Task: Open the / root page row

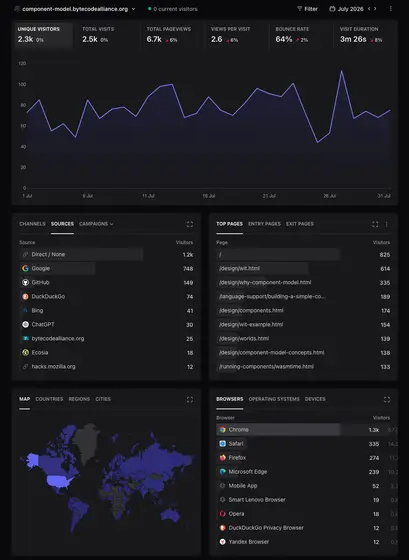Action: coord(303,255)
